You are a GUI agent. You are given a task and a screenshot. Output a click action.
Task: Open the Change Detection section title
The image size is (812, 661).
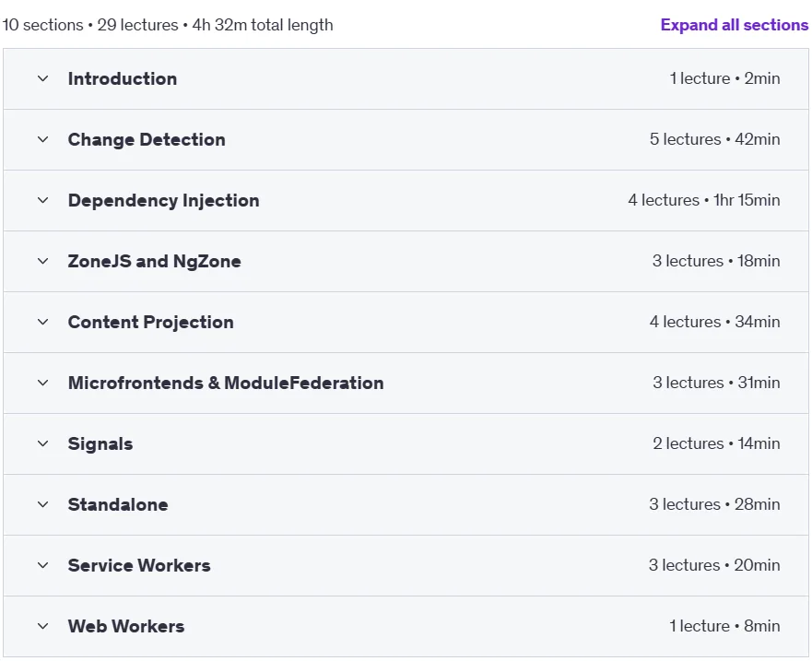click(x=147, y=140)
